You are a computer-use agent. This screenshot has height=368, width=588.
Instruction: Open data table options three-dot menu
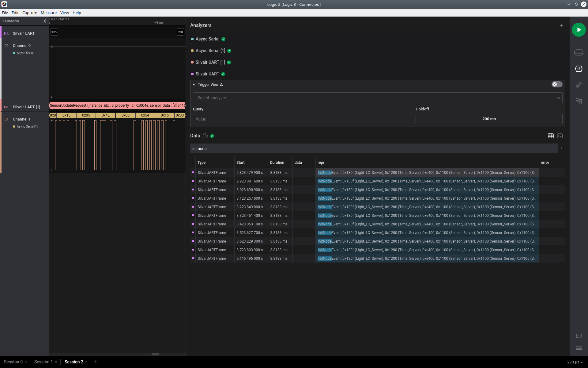tap(561, 149)
